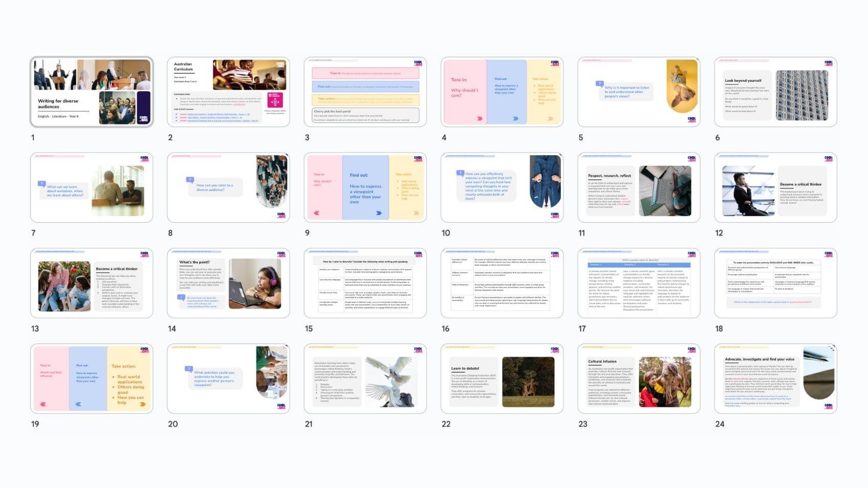Click the question bubble icon on slide 20

(x=189, y=368)
